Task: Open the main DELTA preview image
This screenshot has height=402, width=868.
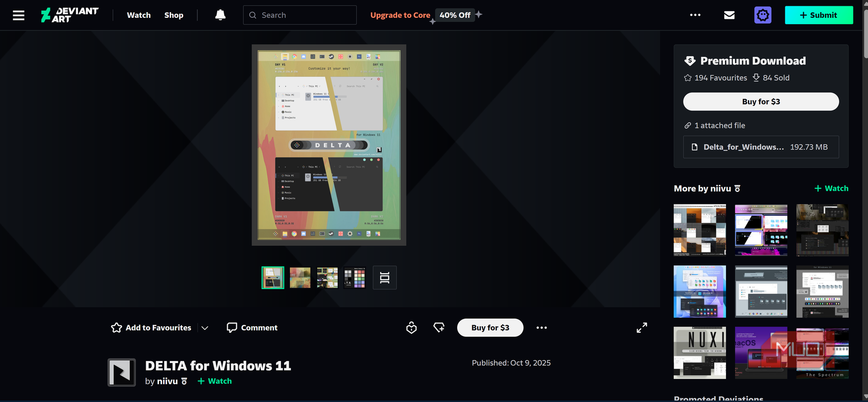Action: pos(329,145)
